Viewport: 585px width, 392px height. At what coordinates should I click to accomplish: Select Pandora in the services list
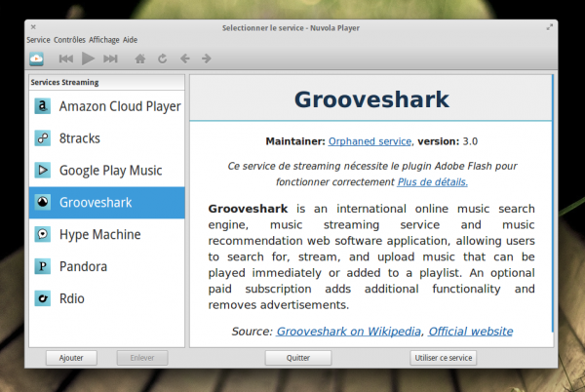coord(106,266)
